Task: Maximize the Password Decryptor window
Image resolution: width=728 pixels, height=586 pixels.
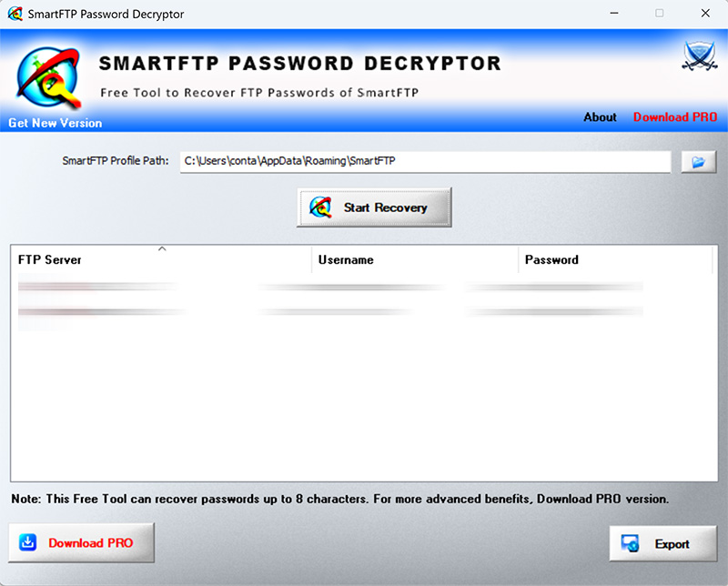Action: pyautogui.click(x=659, y=14)
